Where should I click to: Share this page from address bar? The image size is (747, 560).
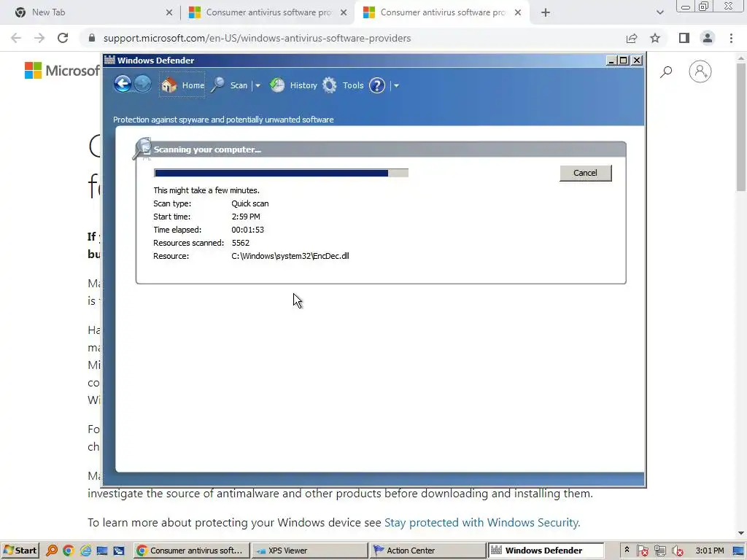[632, 38]
